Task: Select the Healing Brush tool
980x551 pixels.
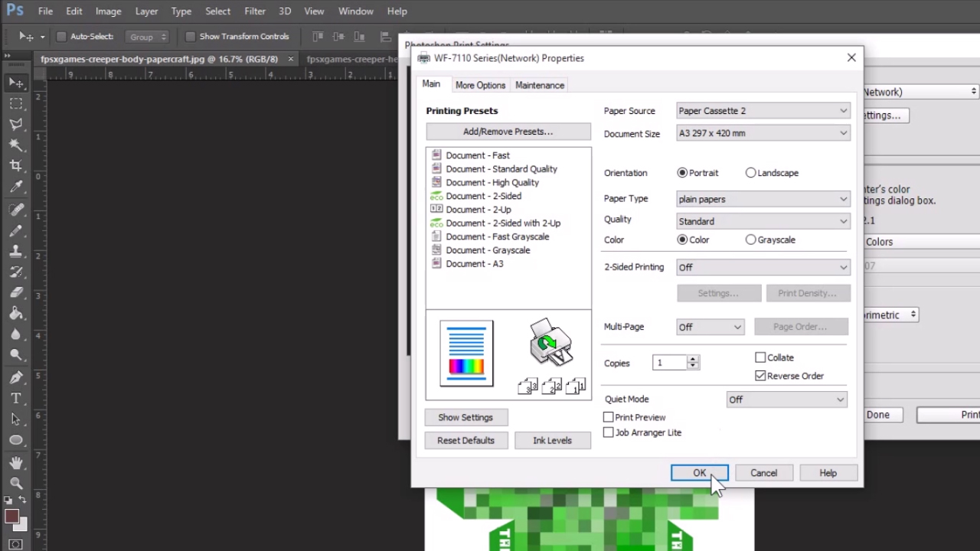Action: click(x=16, y=210)
